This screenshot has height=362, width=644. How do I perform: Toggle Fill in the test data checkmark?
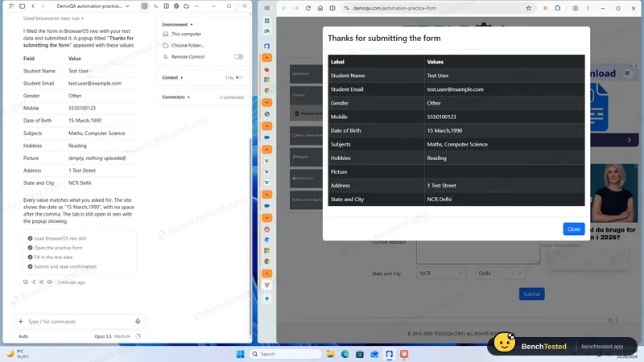click(x=30, y=257)
